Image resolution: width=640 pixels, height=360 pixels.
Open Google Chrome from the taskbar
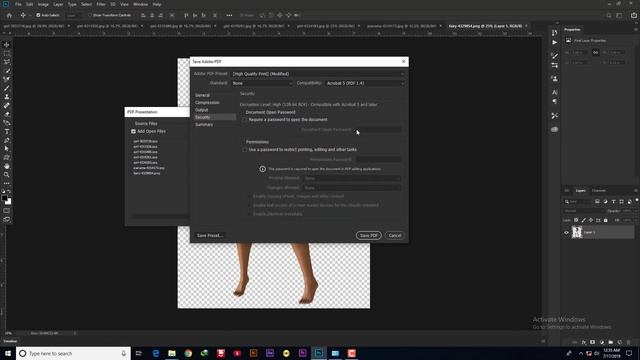point(188,353)
